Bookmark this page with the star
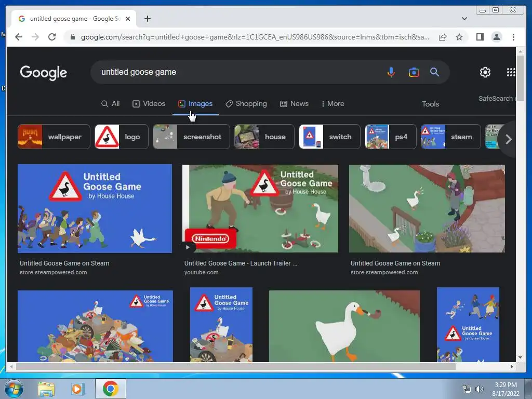 pos(459,37)
